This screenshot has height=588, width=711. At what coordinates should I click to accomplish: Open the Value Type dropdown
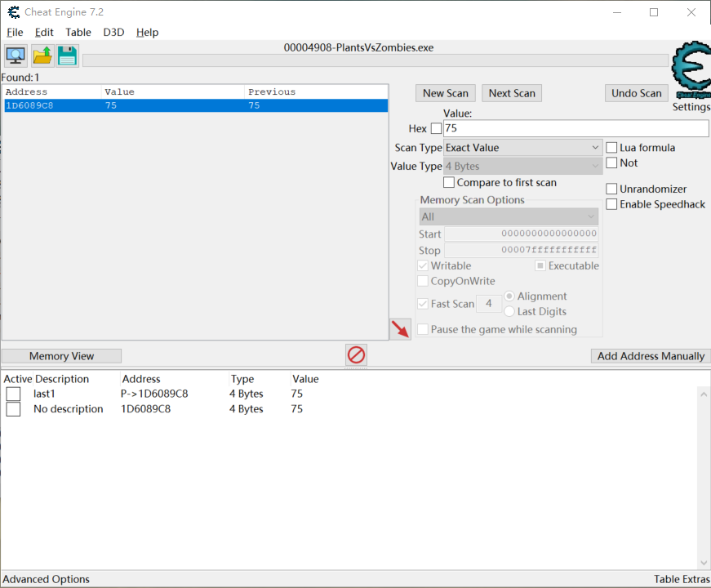522,166
